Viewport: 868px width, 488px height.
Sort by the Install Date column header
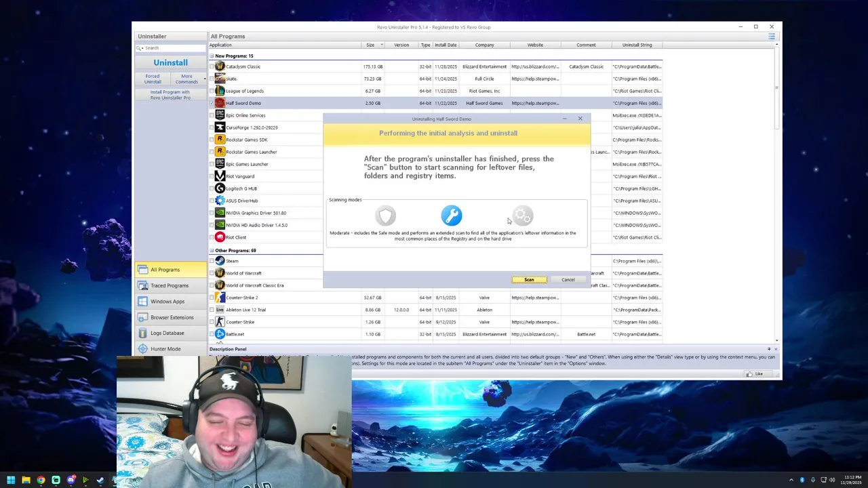[x=446, y=45]
